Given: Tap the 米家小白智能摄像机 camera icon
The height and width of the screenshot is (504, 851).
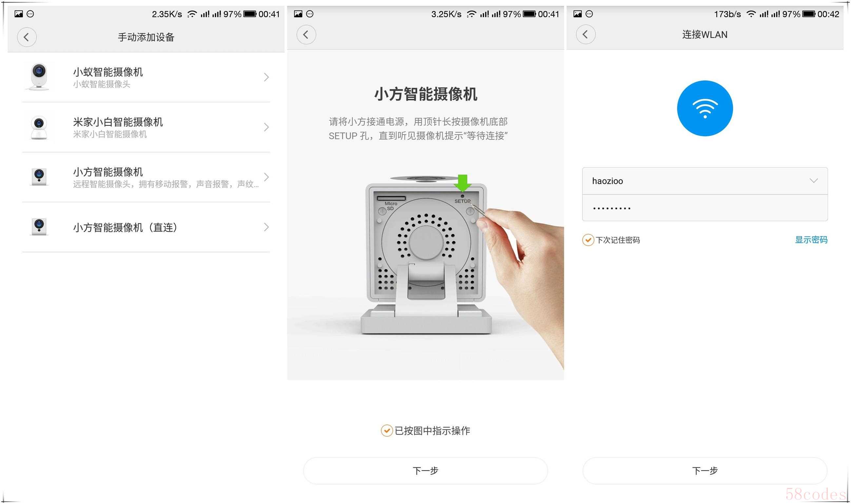Looking at the screenshot, I should (x=39, y=127).
